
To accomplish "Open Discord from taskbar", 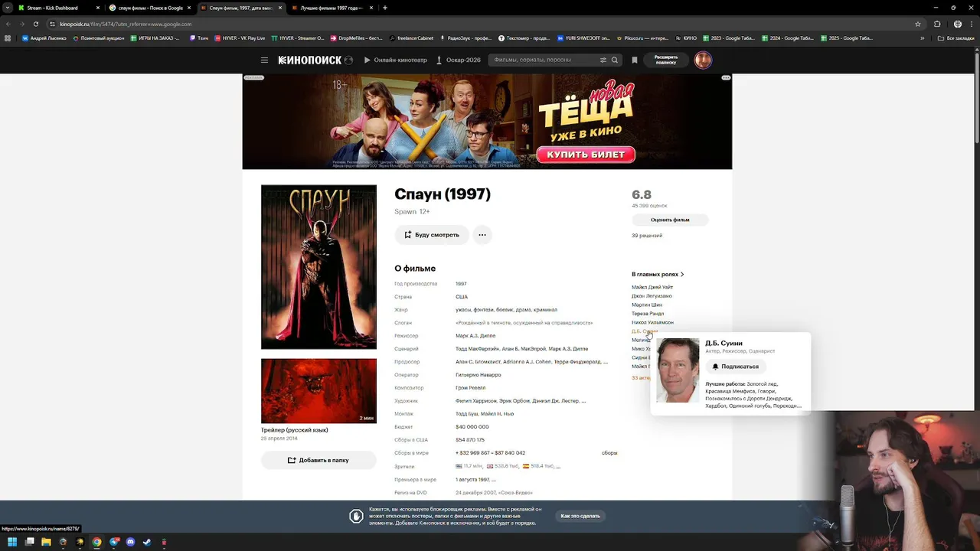I will 130,542.
